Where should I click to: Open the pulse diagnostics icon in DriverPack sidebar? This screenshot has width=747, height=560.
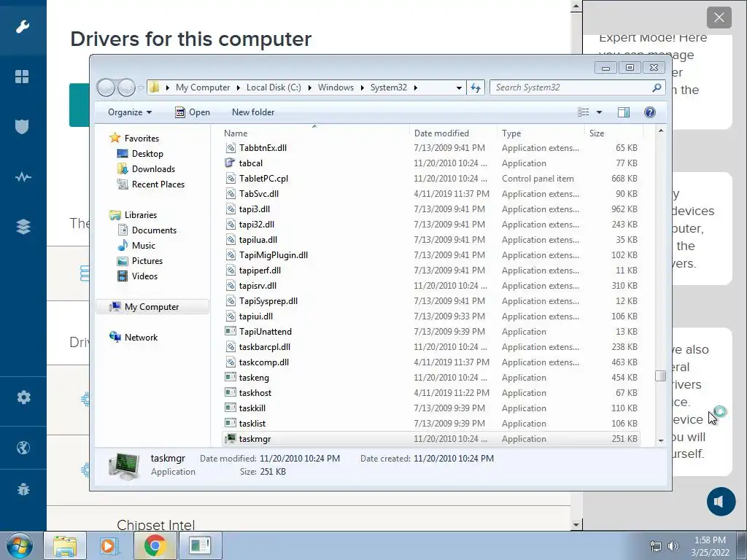click(23, 177)
